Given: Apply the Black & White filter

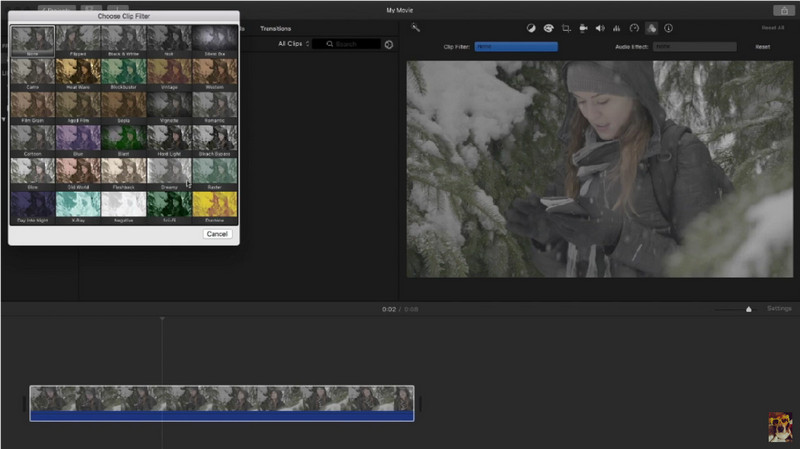Looking at the screenshot, I should pos(123,41).
